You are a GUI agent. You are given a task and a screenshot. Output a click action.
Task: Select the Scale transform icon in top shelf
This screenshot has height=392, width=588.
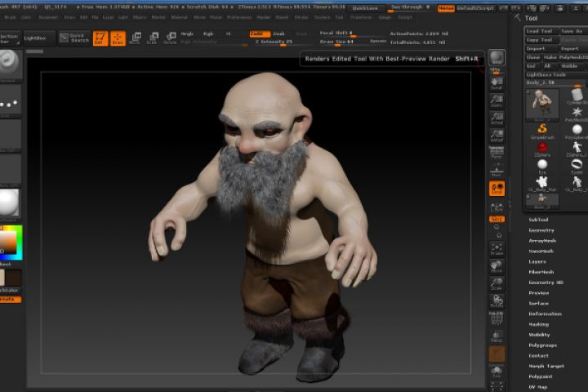pyautogui.click(x=153, y=38)
